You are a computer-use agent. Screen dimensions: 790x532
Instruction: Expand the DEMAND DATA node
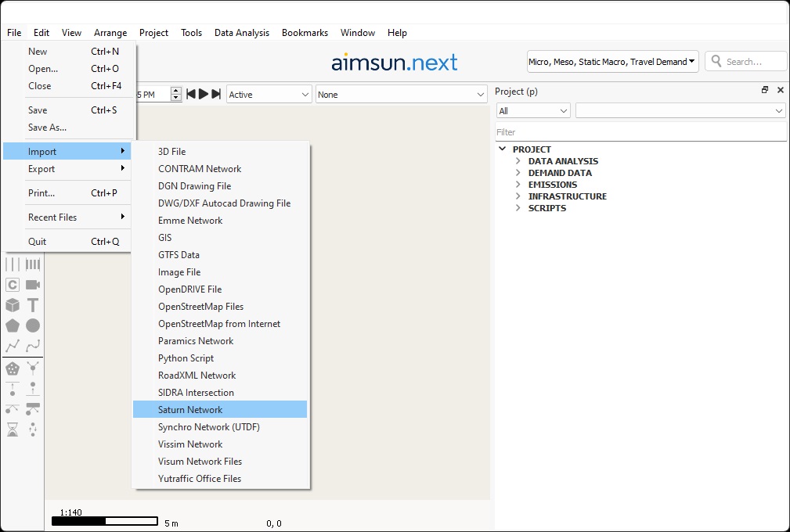518,173
